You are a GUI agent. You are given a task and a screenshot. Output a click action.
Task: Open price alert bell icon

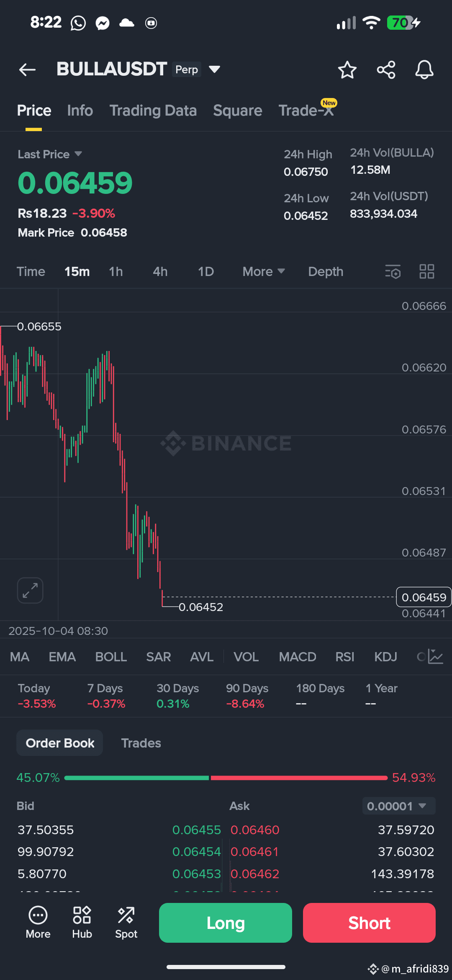(x=424, y=70)
